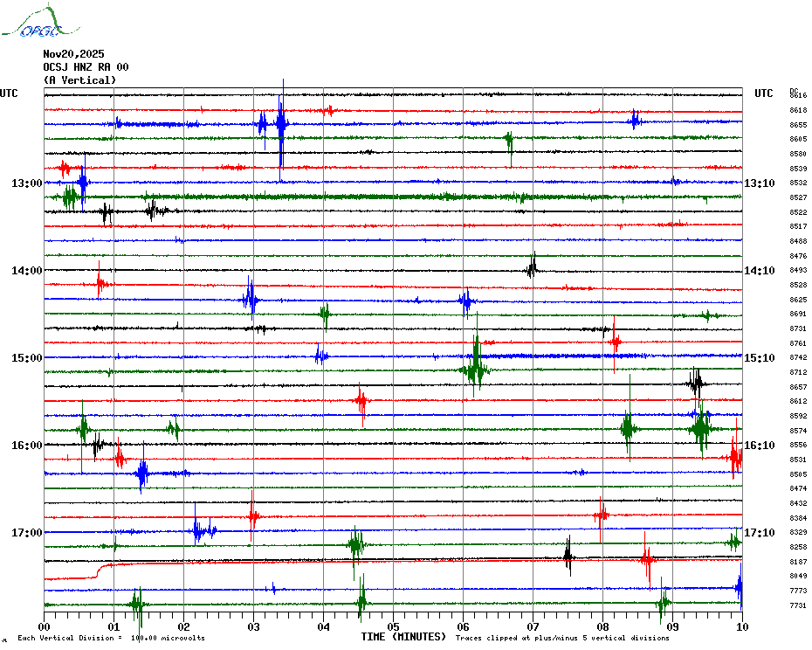The width and height of the screenshot is (812, 650).
Task: Click the 16:10 end-time label
Action: [x=760, y=446]
